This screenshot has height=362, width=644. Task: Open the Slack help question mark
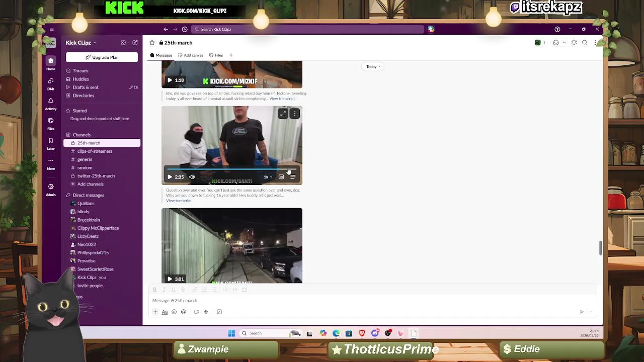click(x=557, y=29)
